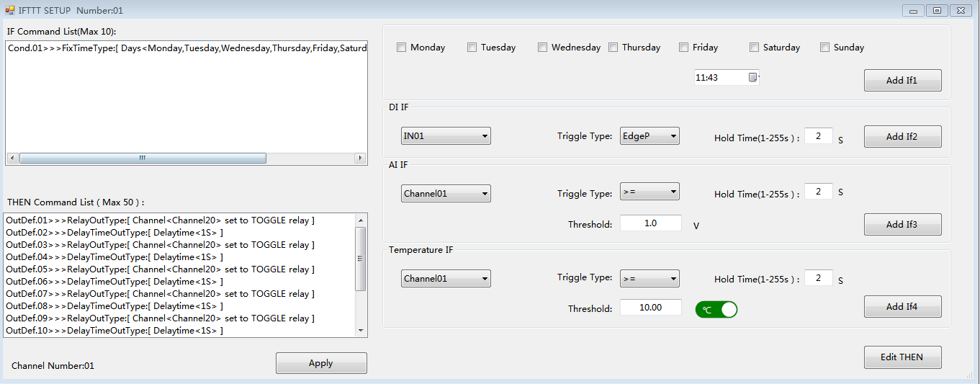The width and height of the screenshot is (980, 384).
Task: Tick the Sunday checkbox
Action: point(825,48)
